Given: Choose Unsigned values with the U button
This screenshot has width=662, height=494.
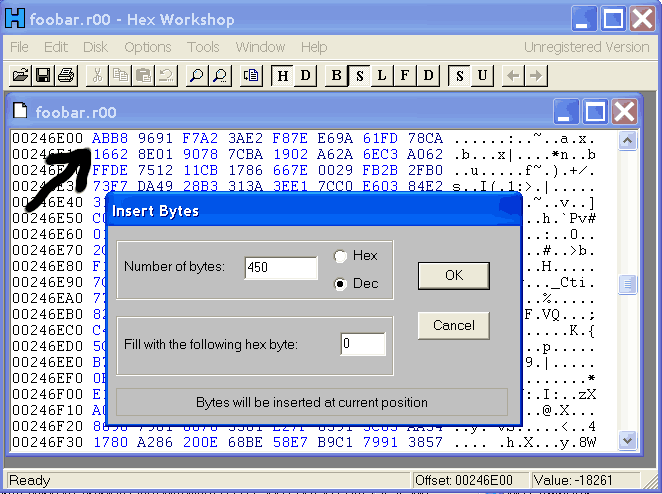Looking at the screenshot, I should click(482, 76).
